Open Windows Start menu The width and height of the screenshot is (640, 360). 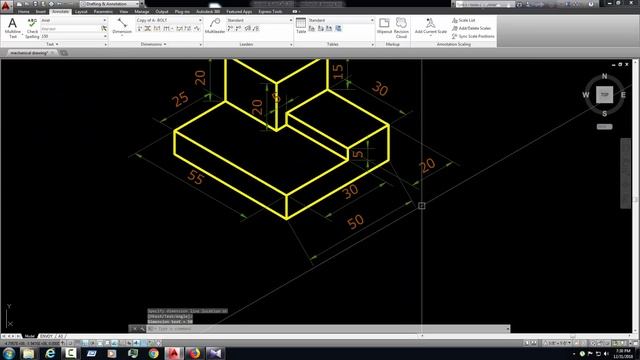[9, 353]
